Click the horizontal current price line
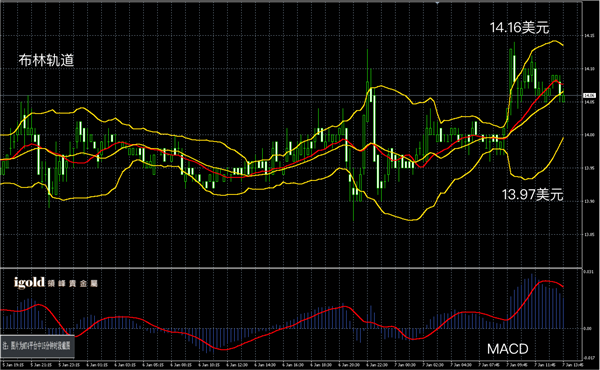 tap(291, 95)
